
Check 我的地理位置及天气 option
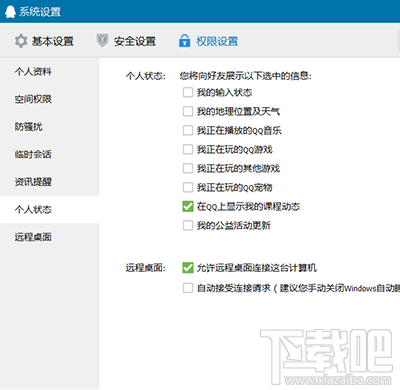click(x=188, y=111)
